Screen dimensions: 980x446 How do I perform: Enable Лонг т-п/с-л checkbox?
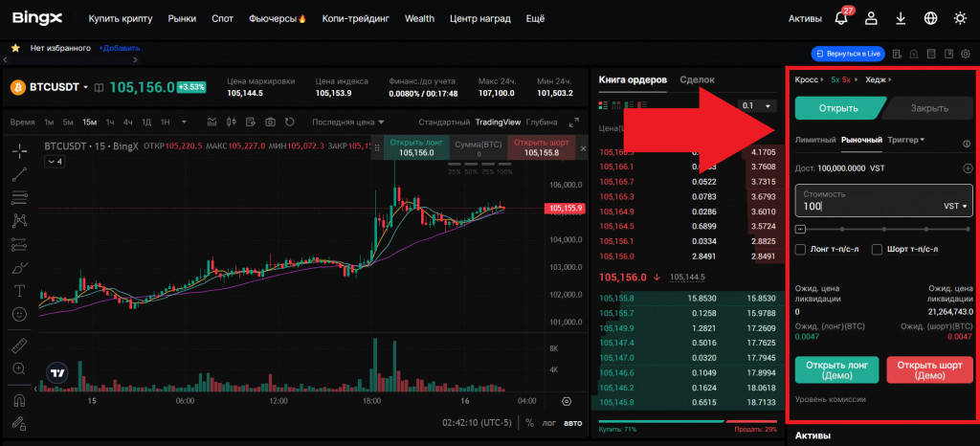click(x=800, y=249)
